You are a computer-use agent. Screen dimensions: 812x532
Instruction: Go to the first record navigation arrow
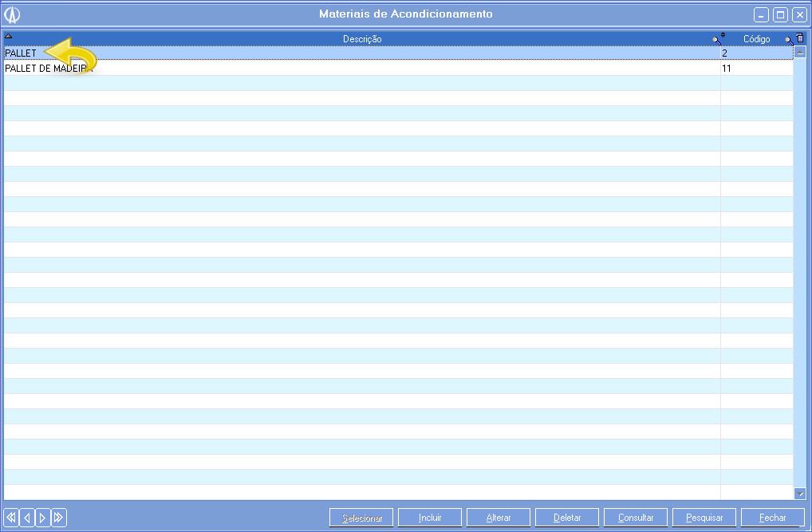[11, 518]
